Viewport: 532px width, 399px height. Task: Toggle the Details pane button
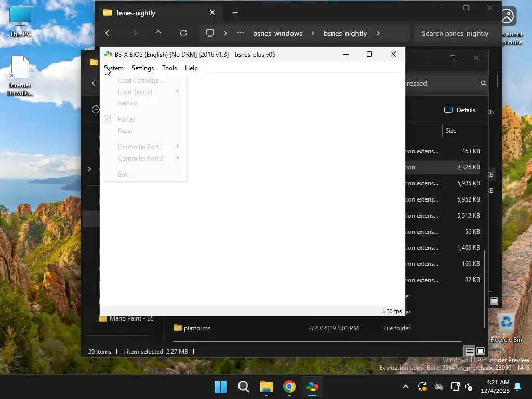pyautogui.click(x=459, y=110)
